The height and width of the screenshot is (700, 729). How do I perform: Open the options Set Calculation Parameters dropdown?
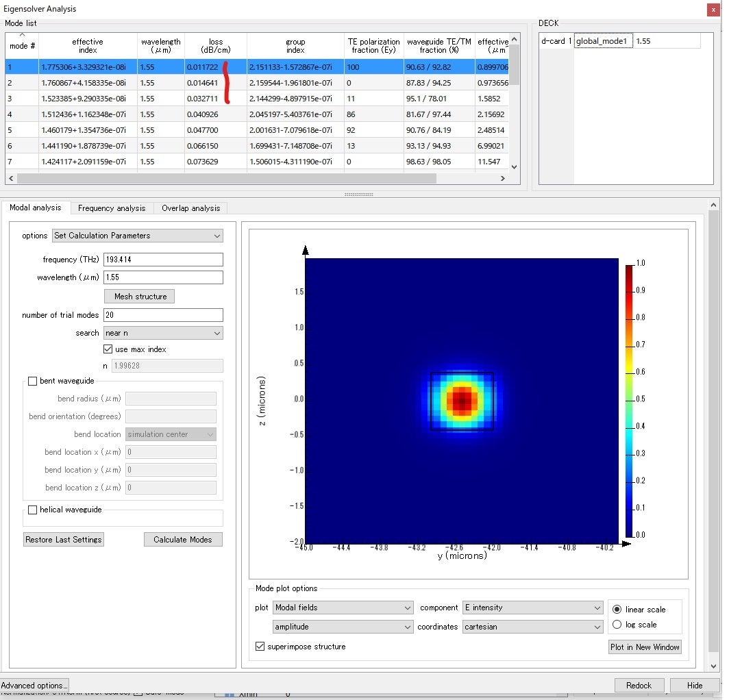click(138, 236)
